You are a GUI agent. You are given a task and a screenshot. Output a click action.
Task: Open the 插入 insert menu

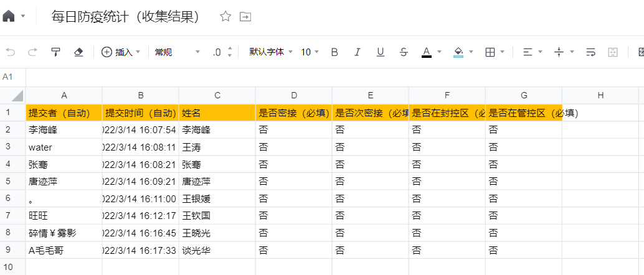121,52
